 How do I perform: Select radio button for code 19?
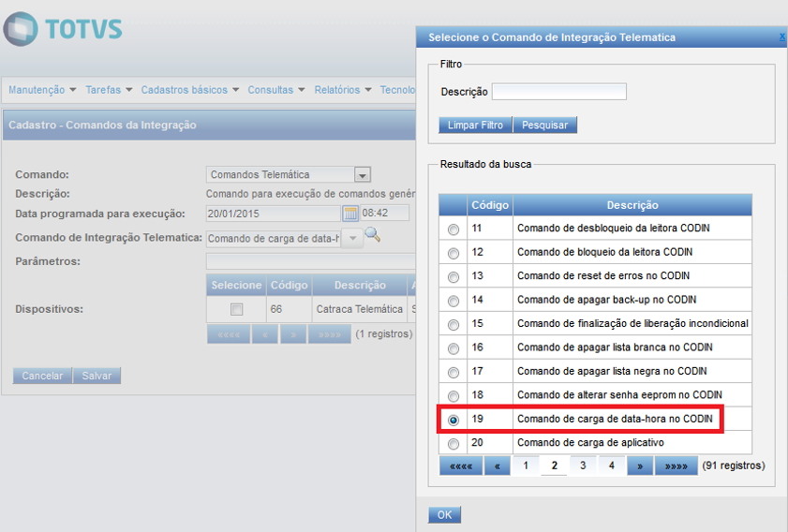click(x=453, y=420)
